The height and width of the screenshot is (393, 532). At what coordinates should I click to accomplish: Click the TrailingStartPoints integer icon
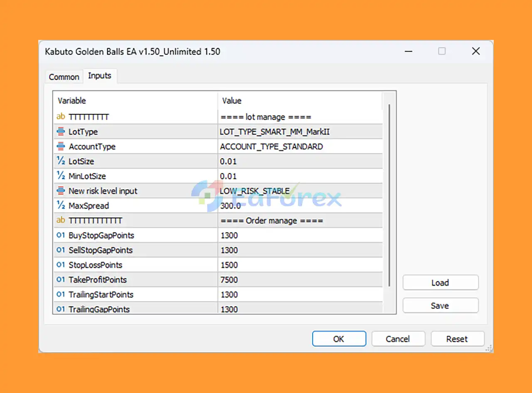[61, 294]
